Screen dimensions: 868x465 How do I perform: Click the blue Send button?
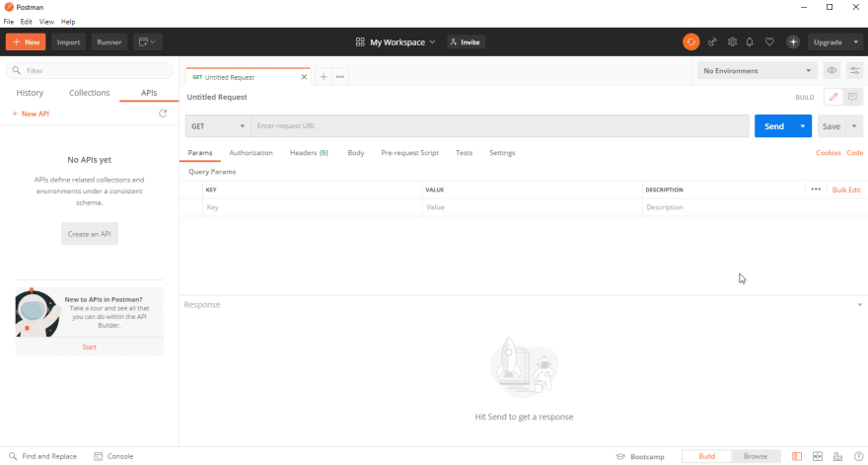click(774, 126)
